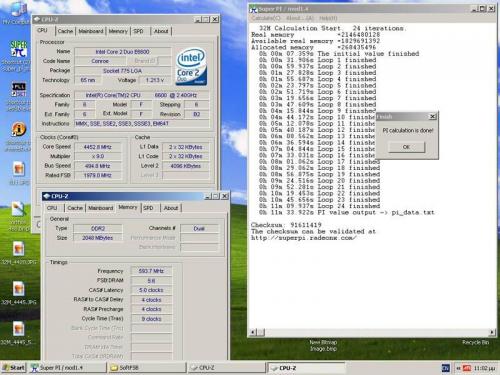Click the title icon of the front CPU-Z window
The image size is (500, 375).
tap(47, 196)
